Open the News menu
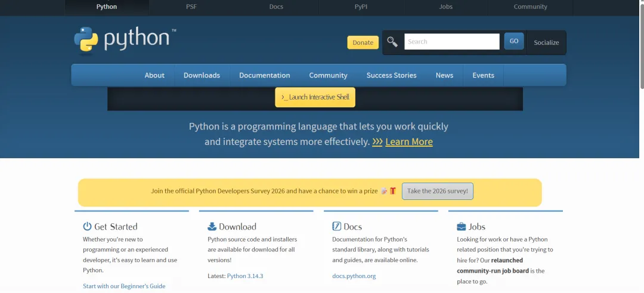The image size is (644, 293). tap(444, 75)
